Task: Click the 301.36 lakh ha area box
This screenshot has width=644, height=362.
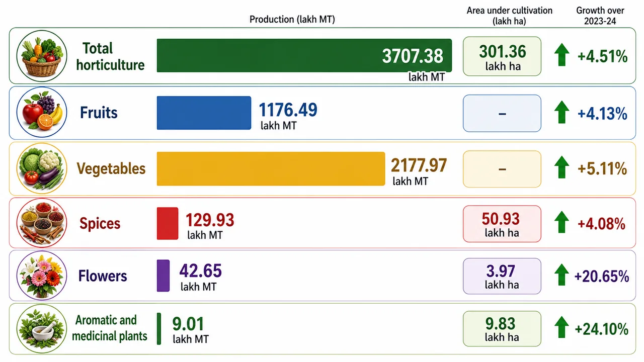Action: (x=502, y=56)
